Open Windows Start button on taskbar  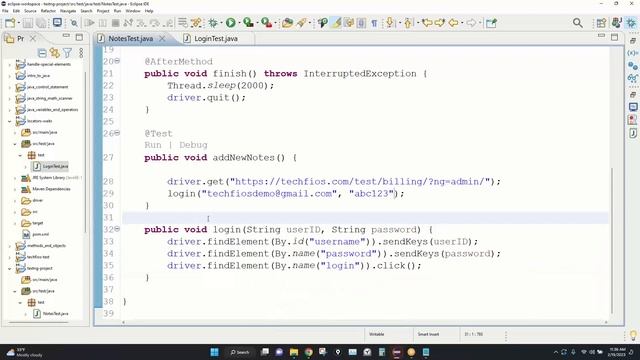[x=214, y=352]
